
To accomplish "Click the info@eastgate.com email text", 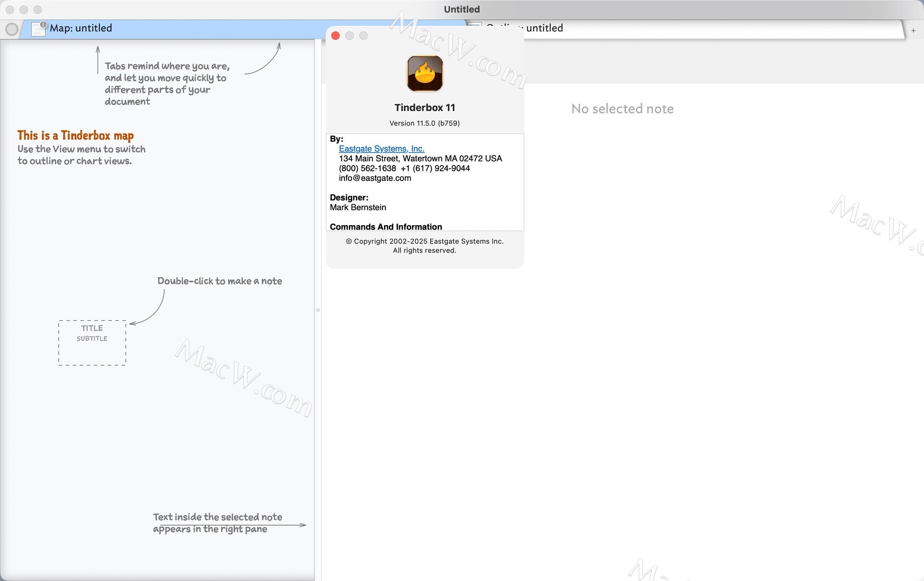I will click(374, 178).
